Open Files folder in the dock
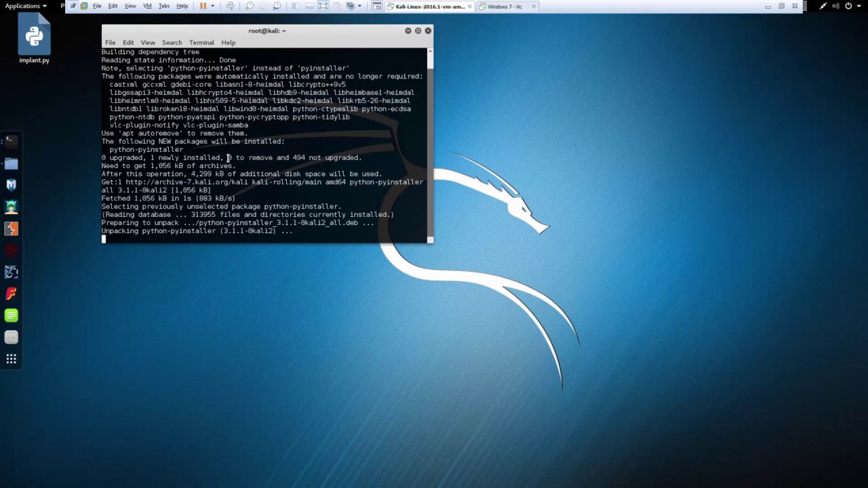The image size is (868, 488). (x=11, y=163)
